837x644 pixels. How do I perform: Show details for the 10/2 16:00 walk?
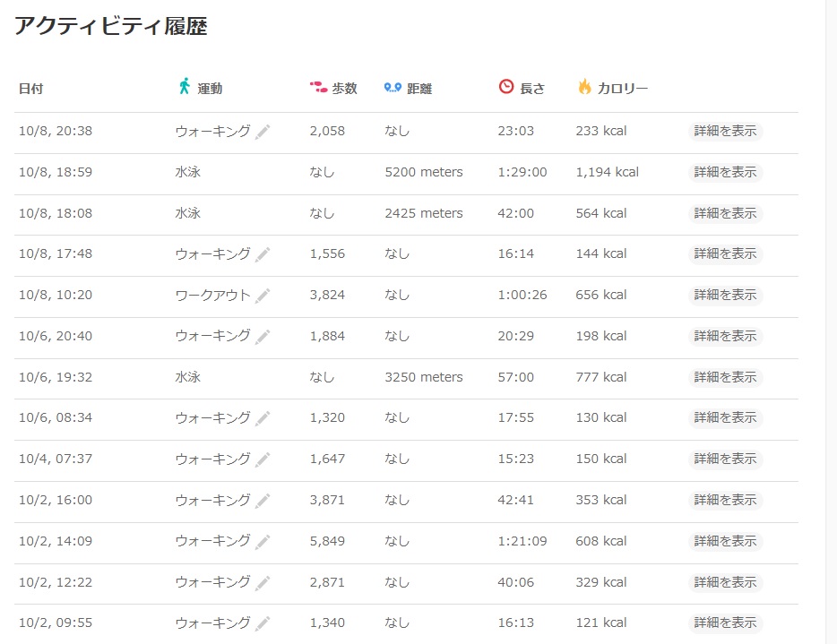pyautogui.click(x=726, y=500)
